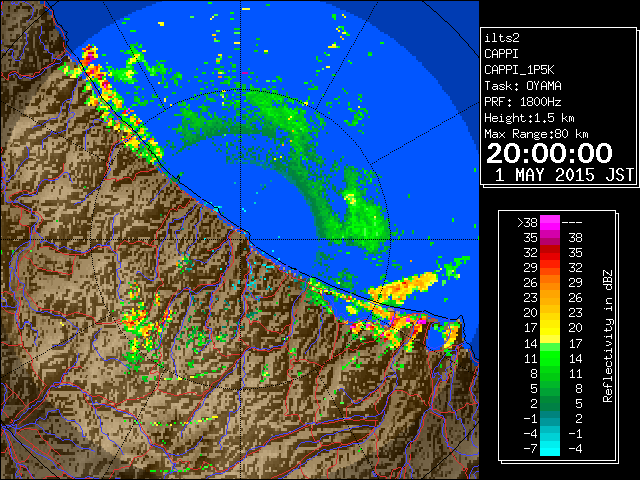Click the 'PRF: 1800Hz' text

point(523,102)
